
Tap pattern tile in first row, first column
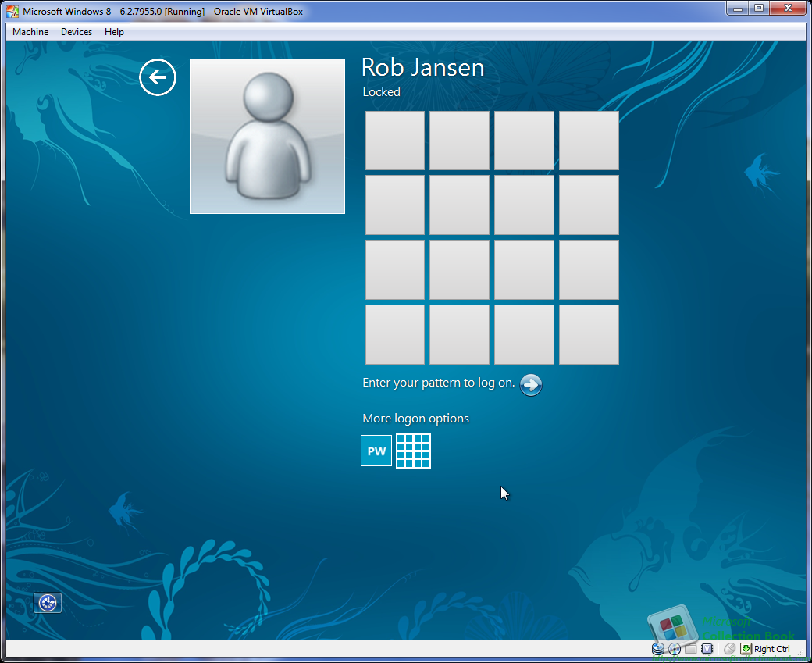point(394,141)
